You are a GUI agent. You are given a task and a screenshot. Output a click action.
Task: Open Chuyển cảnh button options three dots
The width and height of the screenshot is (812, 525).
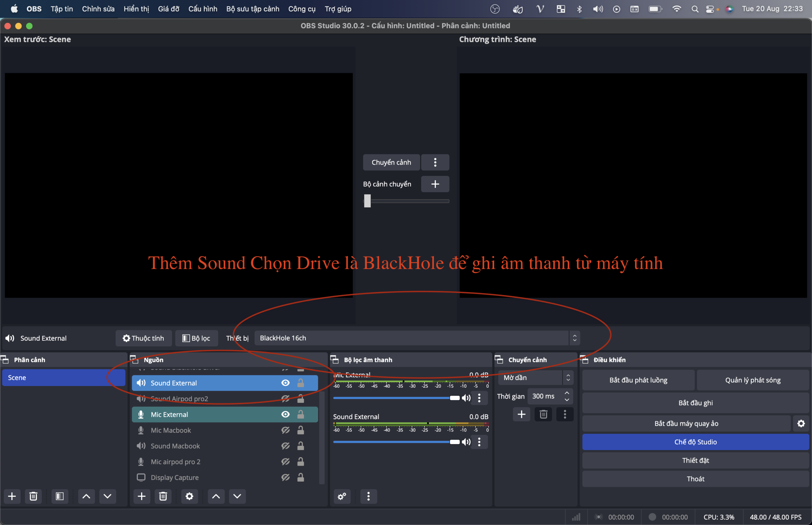coord(435,162)
